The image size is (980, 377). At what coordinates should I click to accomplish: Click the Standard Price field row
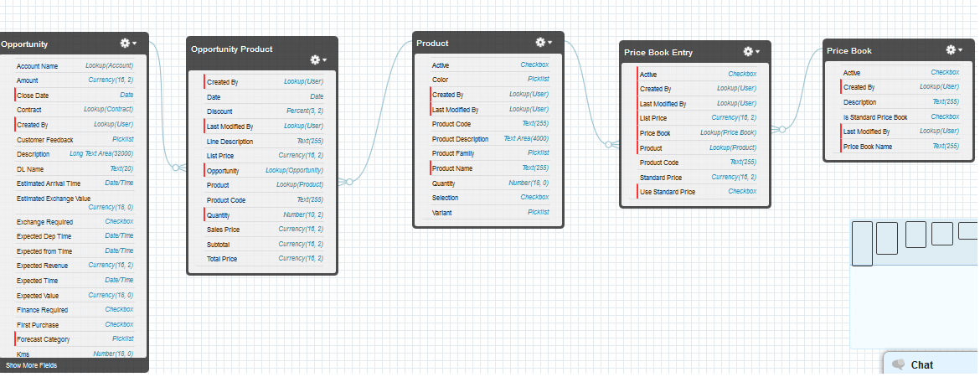pos(698,178)
